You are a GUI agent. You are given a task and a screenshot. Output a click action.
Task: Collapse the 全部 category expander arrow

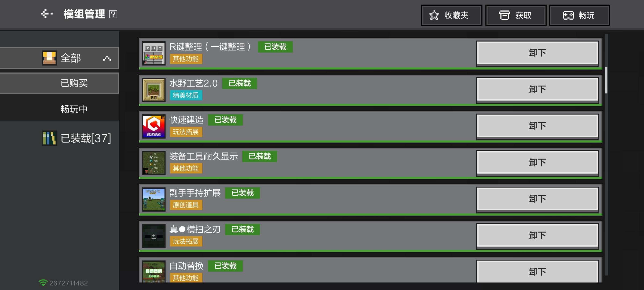(x=107, y=58)
